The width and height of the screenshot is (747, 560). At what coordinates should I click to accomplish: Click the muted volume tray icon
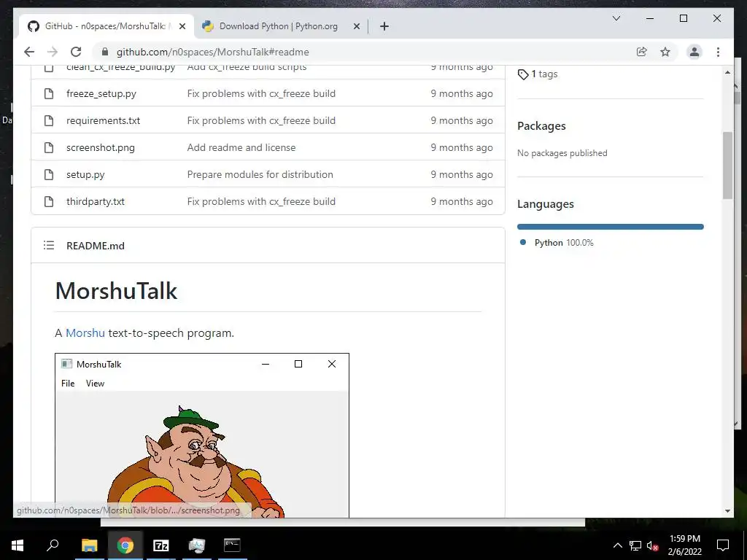(x=652, y=545)
